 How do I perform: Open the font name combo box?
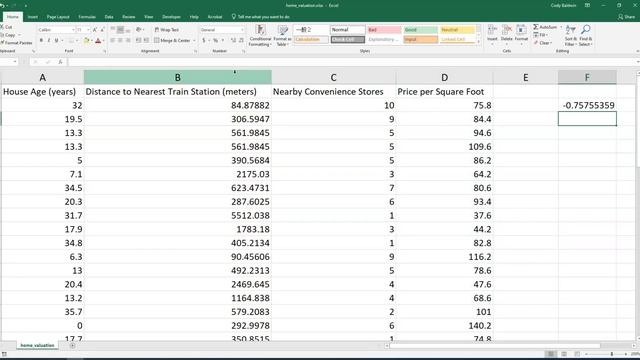click(56, 30)
